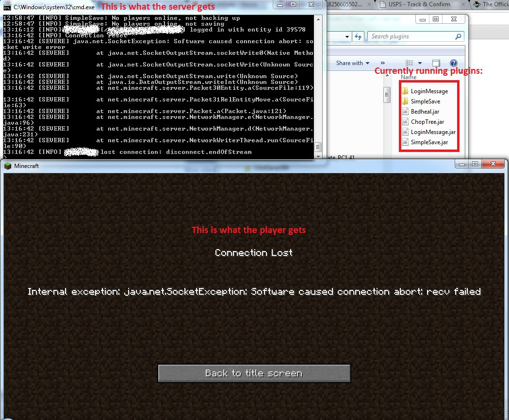This screenshot has height=420, width=509.
Task: Change the icon view layout in Explorer
Action: tap(409, 63)
